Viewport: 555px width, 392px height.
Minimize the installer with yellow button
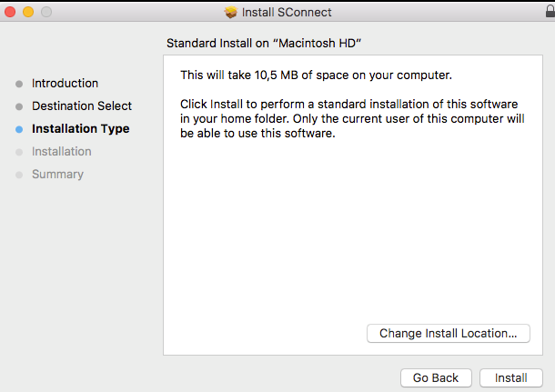pyautogui.click(x=28, y=12)
